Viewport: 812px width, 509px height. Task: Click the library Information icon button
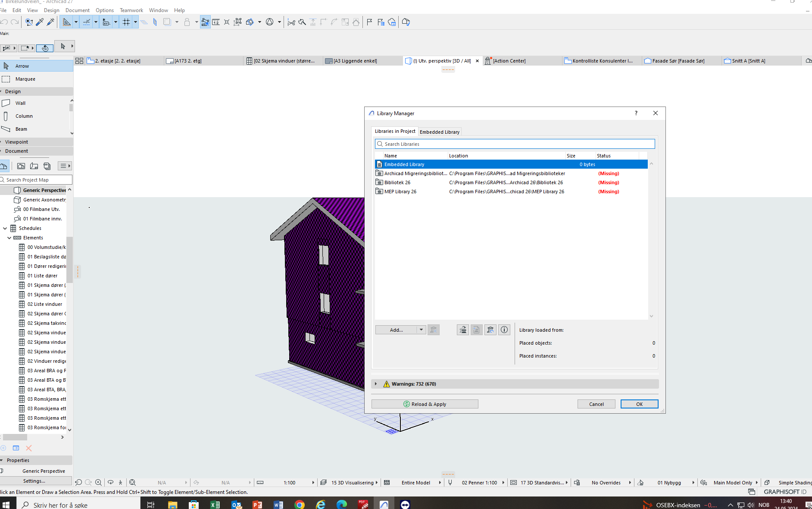pos(504,330)
